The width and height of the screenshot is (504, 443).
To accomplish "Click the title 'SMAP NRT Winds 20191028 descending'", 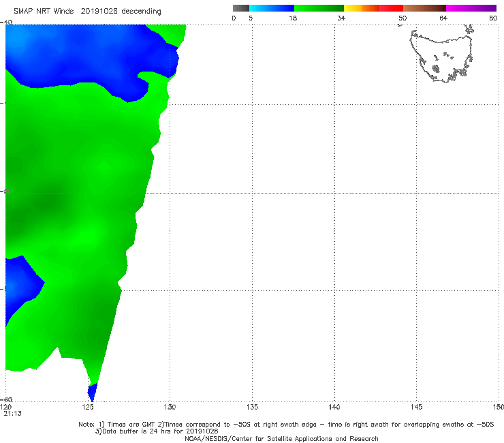I will [87, 12].
